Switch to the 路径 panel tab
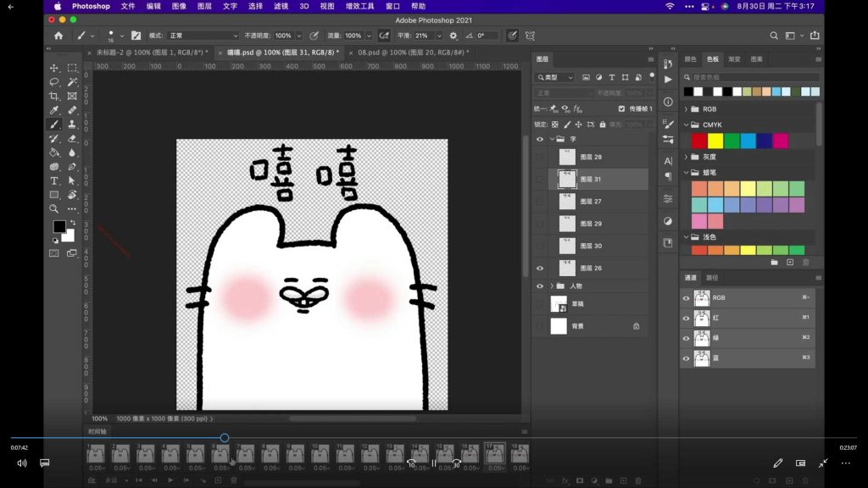868x488 pixels. [712, 277]
